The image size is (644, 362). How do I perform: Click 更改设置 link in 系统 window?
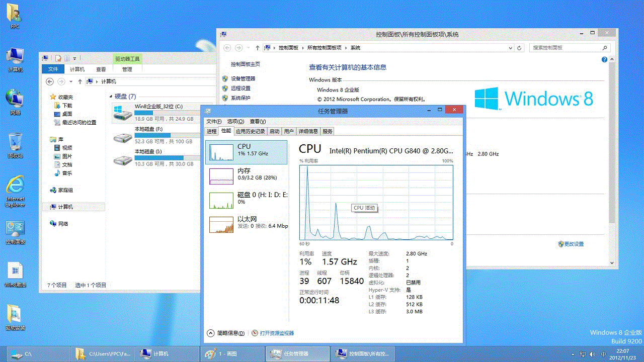(x=574, y=244)
